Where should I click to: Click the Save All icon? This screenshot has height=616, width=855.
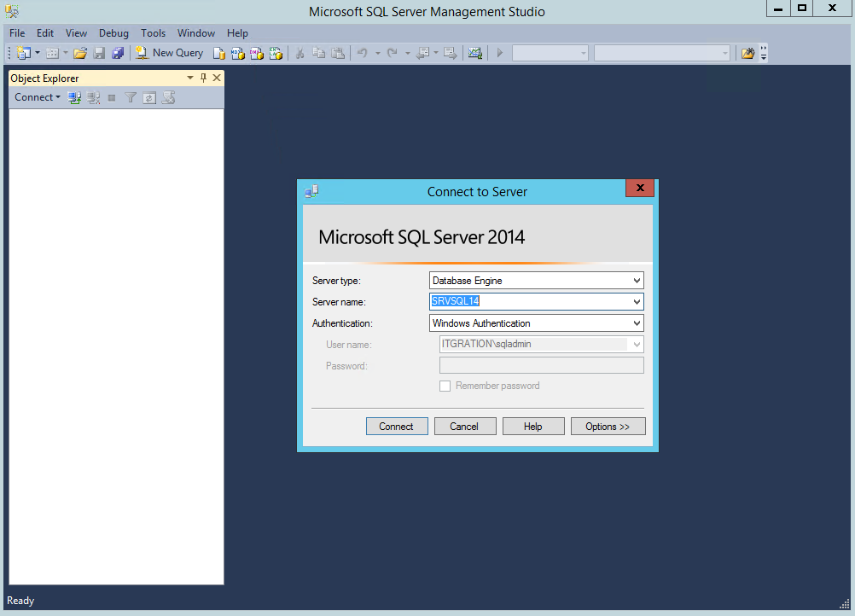(118, 53)
